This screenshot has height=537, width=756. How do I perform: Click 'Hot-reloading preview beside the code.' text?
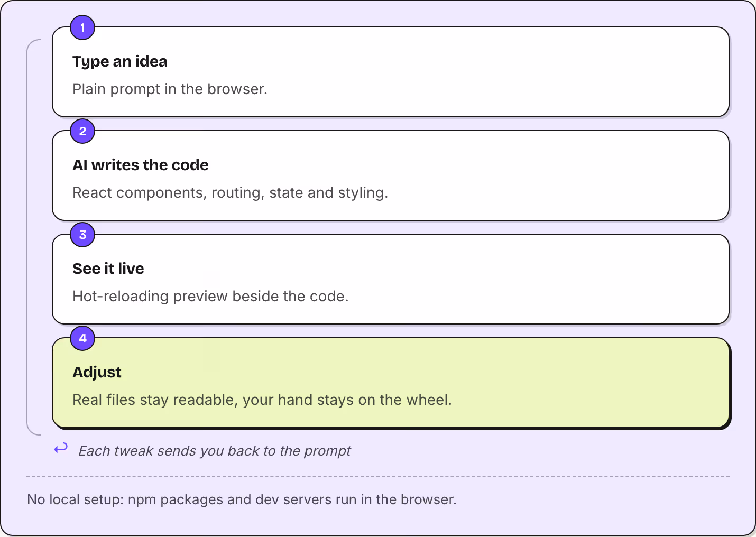tap(210, 296)
